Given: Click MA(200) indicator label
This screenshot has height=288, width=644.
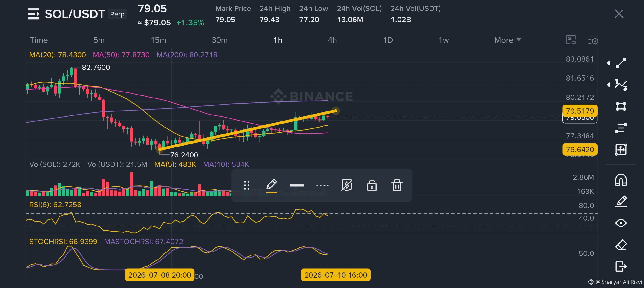Looking at the screenshot, I should [187, 55].
